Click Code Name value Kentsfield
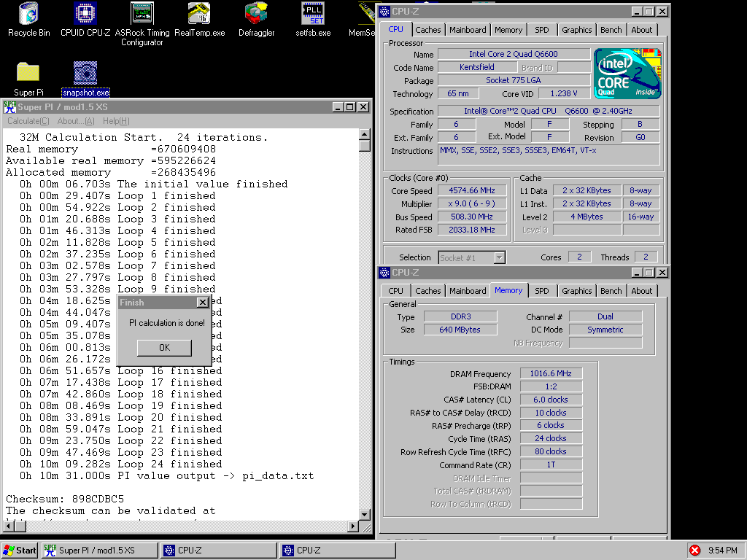The width and height of the screenshot is (747, 560). [476, 67]
